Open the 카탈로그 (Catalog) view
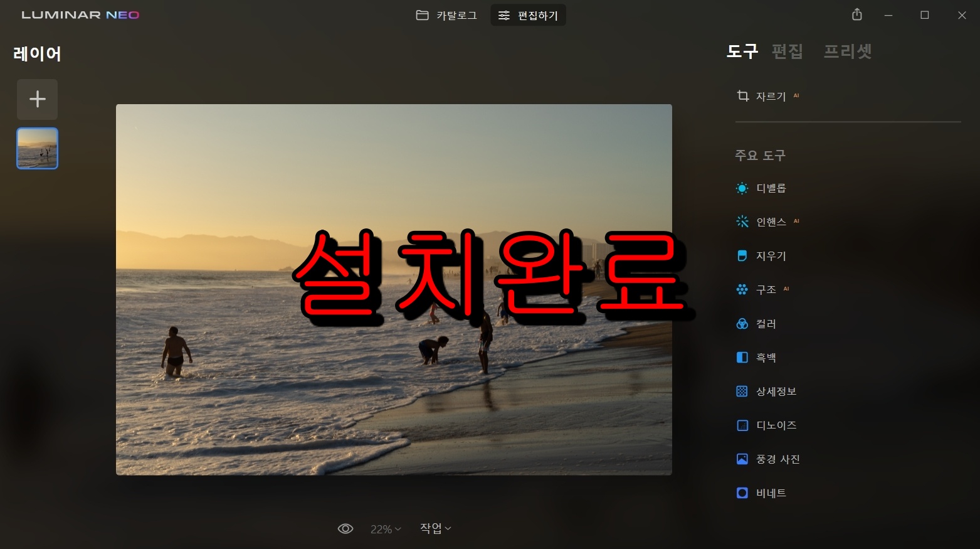980x549 pixels. (446, 14)
